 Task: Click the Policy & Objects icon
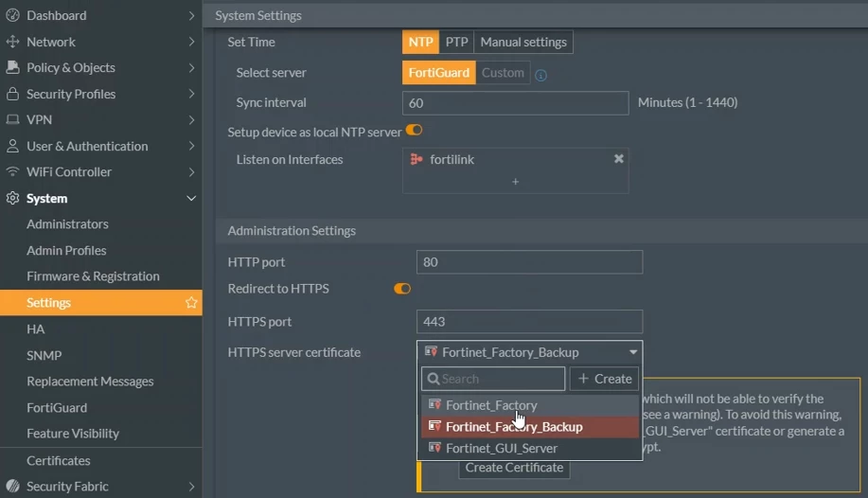point(12,67)
